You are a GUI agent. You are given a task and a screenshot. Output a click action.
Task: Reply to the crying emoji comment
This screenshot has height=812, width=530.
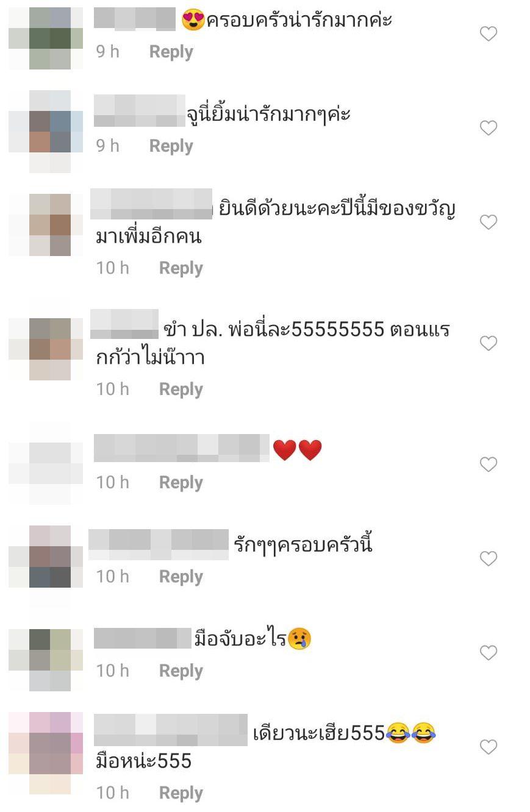pos(181,671)
